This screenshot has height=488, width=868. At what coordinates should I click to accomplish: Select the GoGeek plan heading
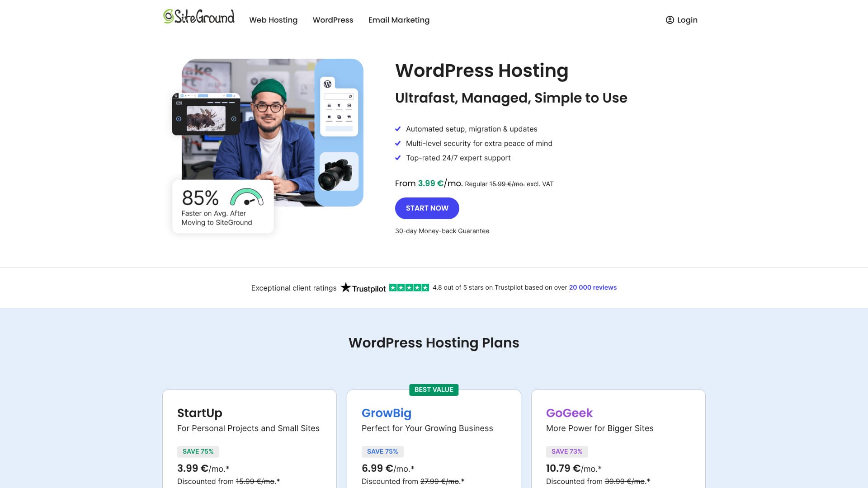569,413
